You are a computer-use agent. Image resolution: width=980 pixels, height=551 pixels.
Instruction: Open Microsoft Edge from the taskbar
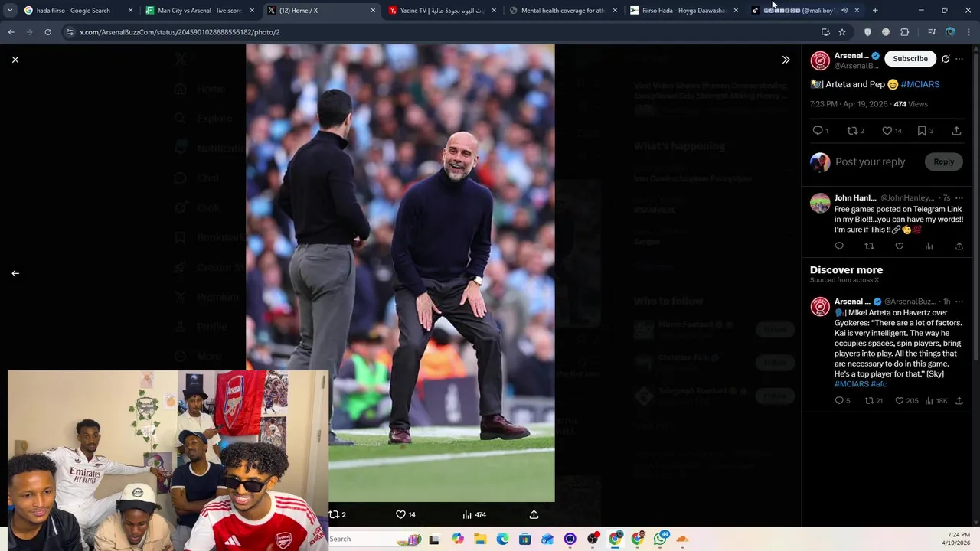502,539
